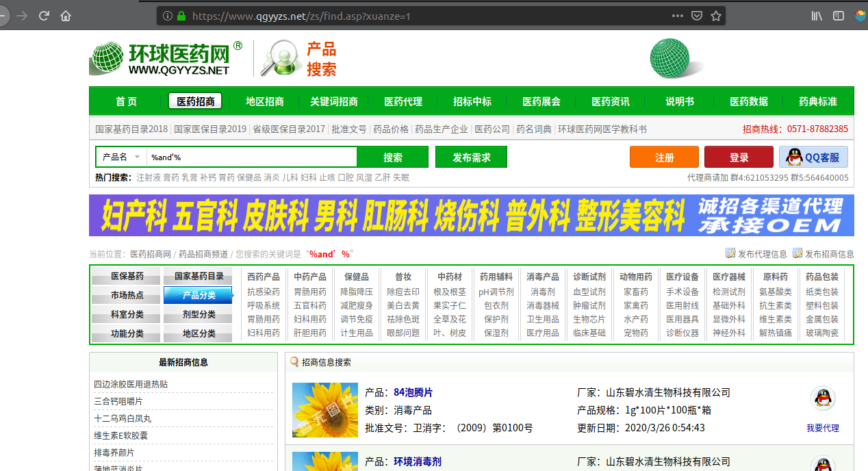Open the 医药展会 navigation tab
The image size is (868, 471).
541,101
